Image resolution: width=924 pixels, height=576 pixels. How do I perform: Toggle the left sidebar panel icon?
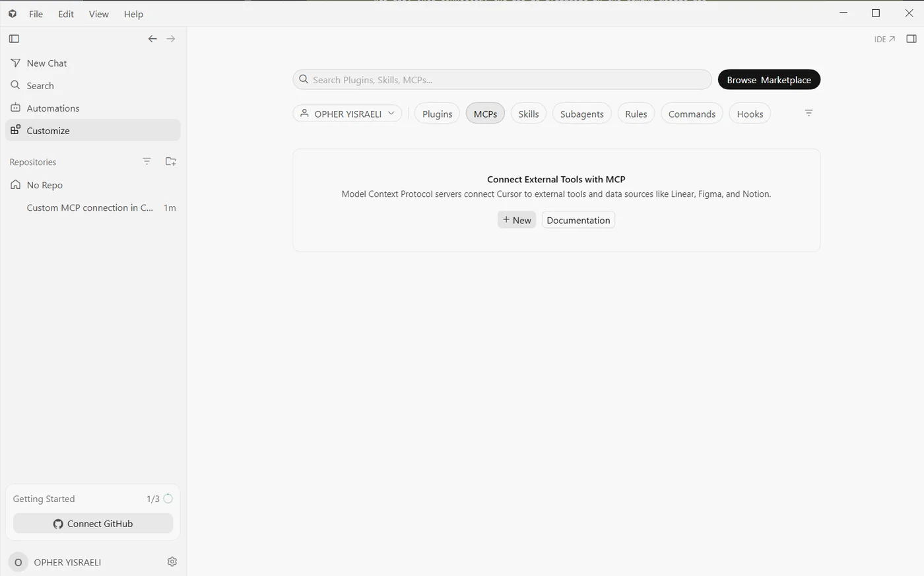coord(14,39)
